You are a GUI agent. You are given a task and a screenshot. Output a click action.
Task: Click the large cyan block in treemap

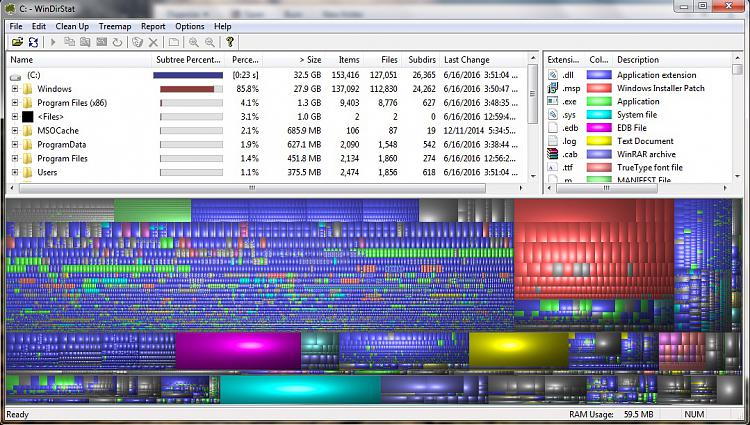click(x=300, y=389)
